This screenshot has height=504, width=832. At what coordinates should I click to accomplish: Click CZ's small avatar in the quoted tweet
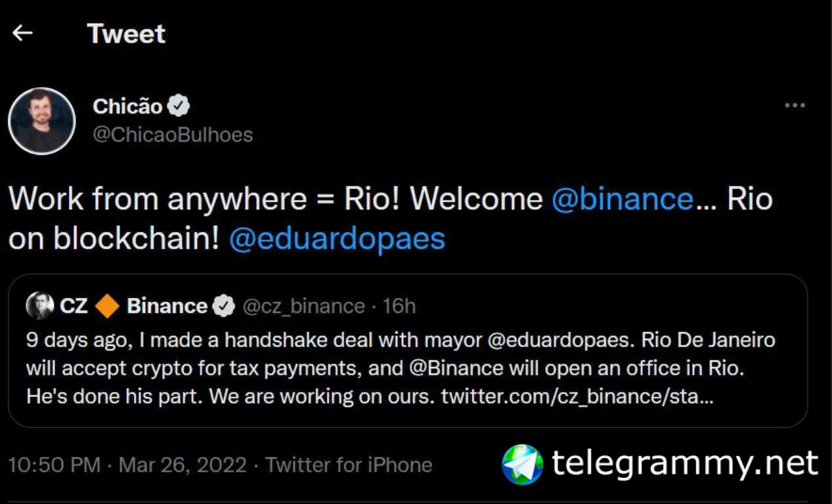tap(39, 306)
